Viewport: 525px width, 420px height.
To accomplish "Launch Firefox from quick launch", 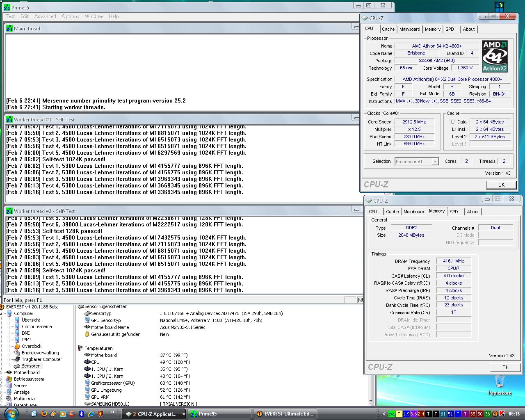I will 44,414.
